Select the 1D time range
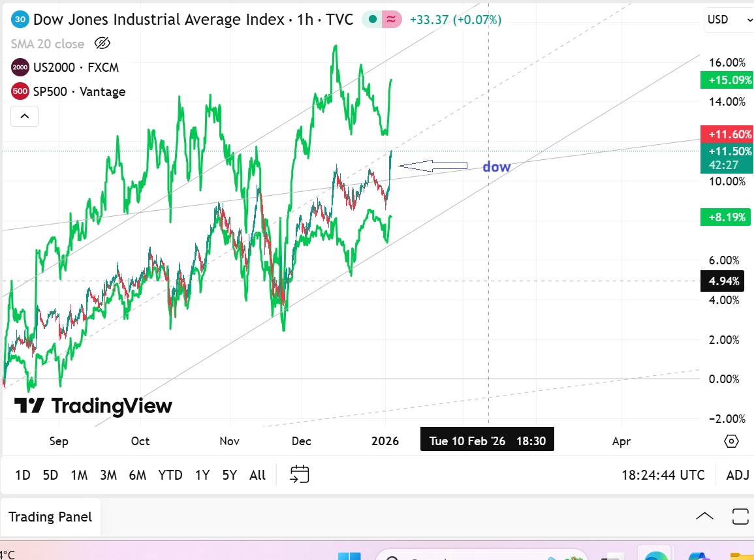Image resolution: width=754 pixels, height=560 pixels. tap(23, 475)
